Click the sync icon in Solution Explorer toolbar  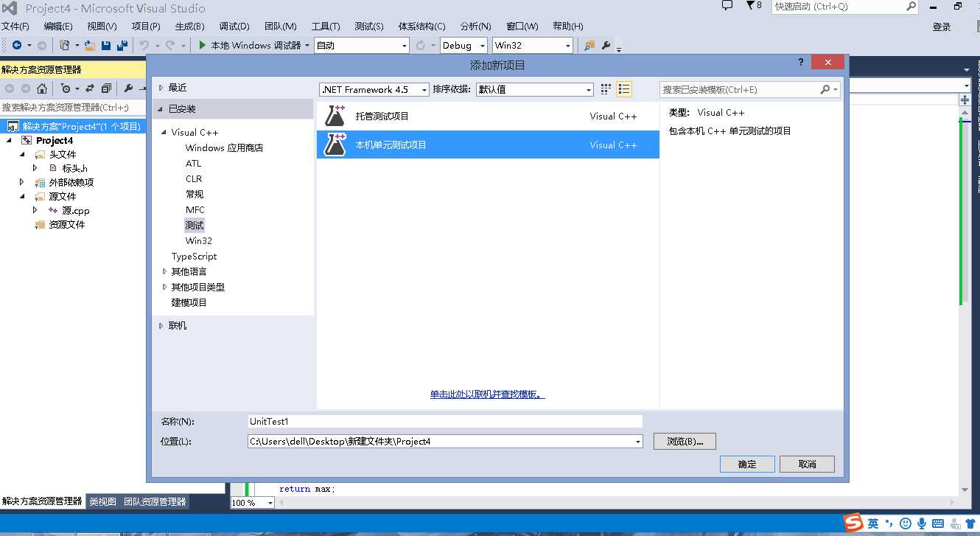(x=90, y=88)
